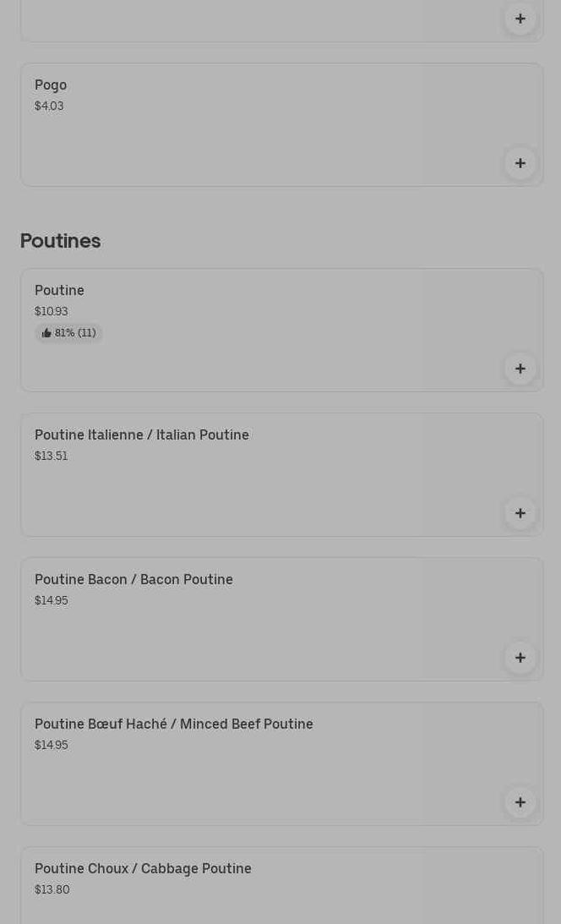Add Bacon Poutine using plus button

[520, 658]
